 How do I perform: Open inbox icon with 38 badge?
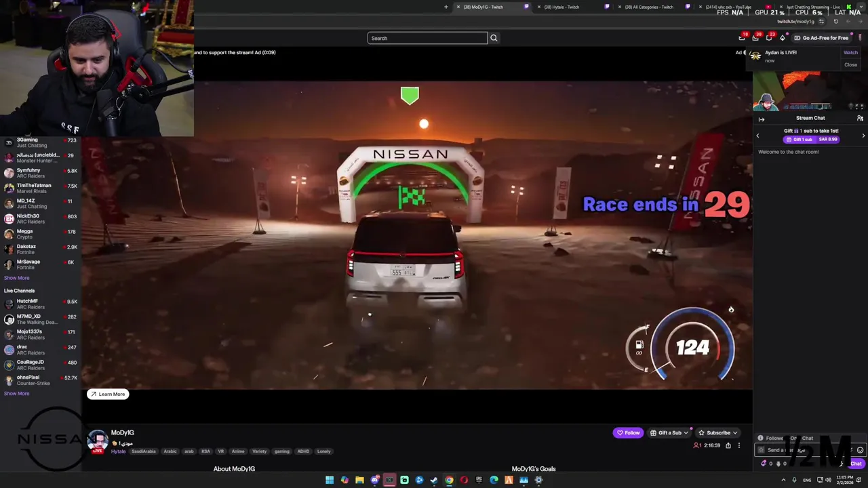click(755, 37)
